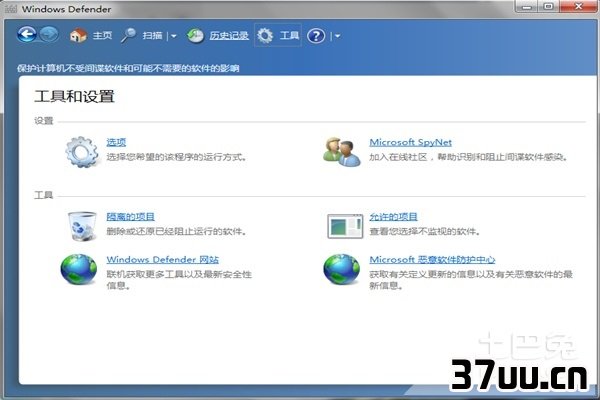Click the Forward arrow button
The image size is (600, 400).
point(49,35)
